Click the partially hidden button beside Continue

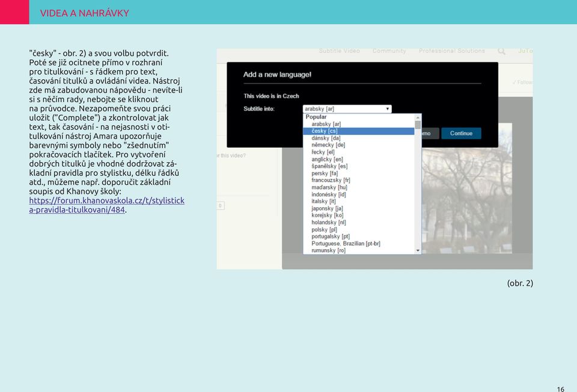coord(430,133)
